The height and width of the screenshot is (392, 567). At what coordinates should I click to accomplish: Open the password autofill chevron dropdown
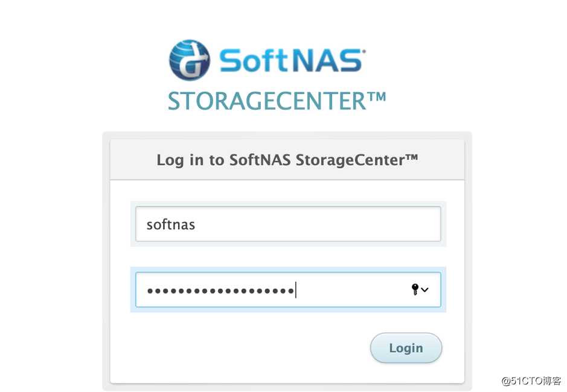(424, 289)
